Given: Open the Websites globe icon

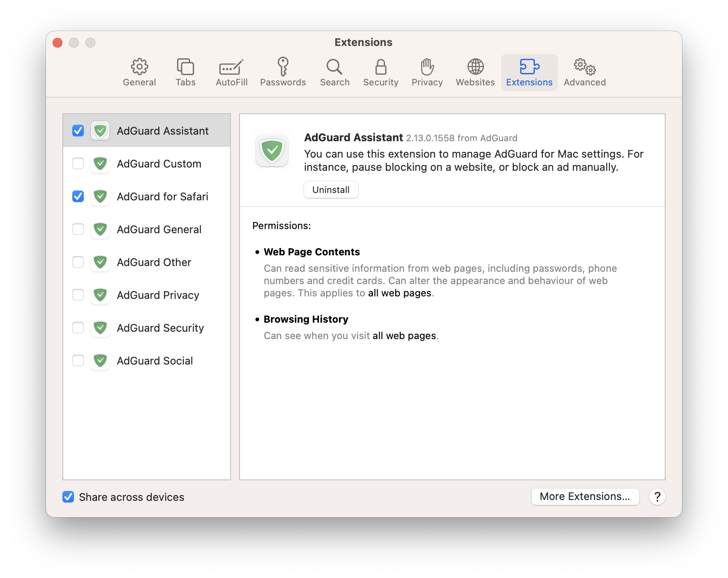Looking at the screenshot, I should click(x=475, y=67).
